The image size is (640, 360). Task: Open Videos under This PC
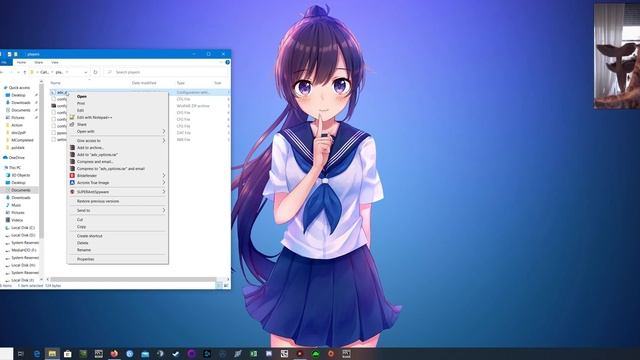tap(17, 220)
